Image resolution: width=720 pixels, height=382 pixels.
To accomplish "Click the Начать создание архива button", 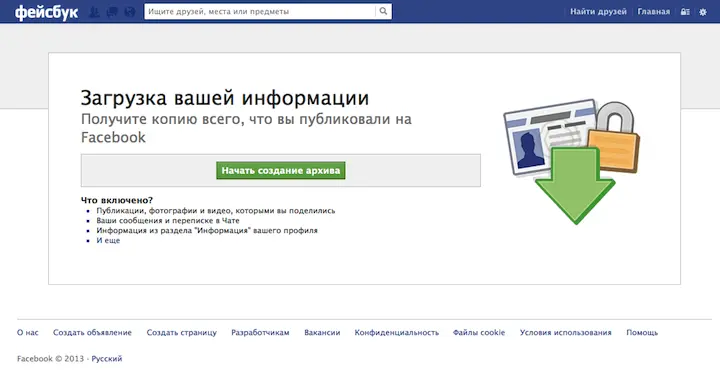I will (x=281, y=170).
